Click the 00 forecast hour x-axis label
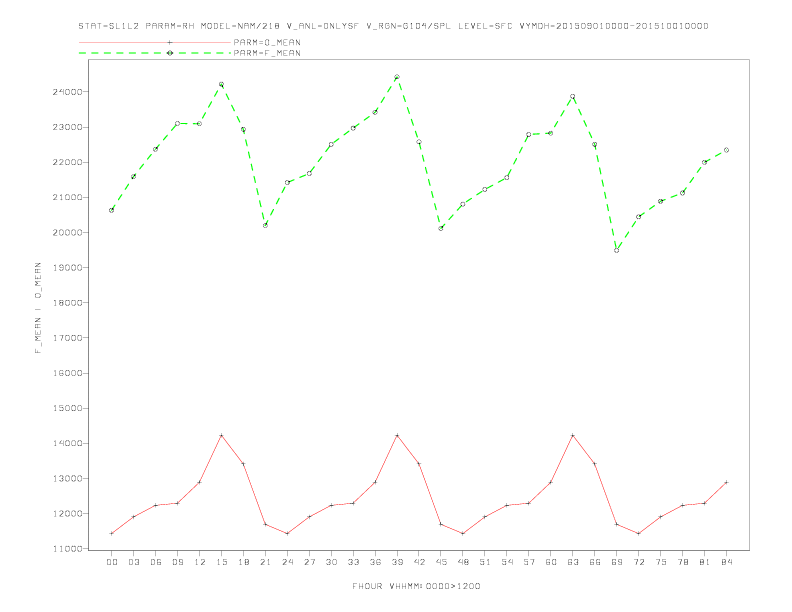 click(112, 562)
